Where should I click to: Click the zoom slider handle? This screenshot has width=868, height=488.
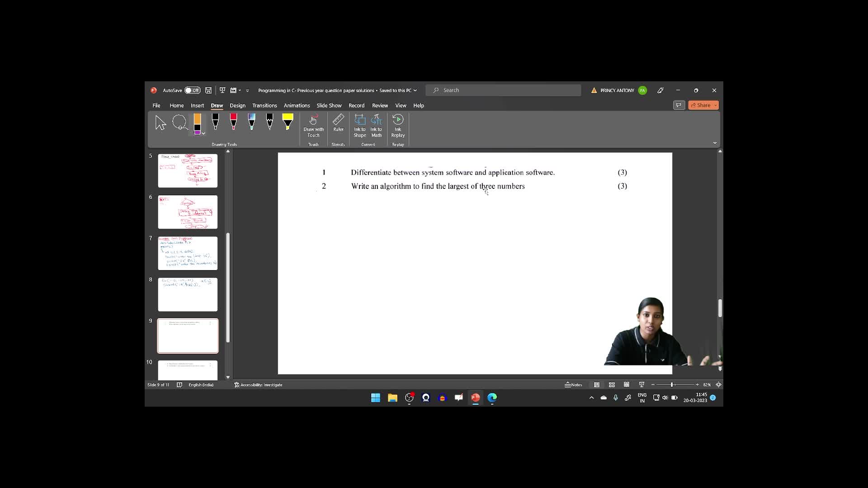point(672,385)
